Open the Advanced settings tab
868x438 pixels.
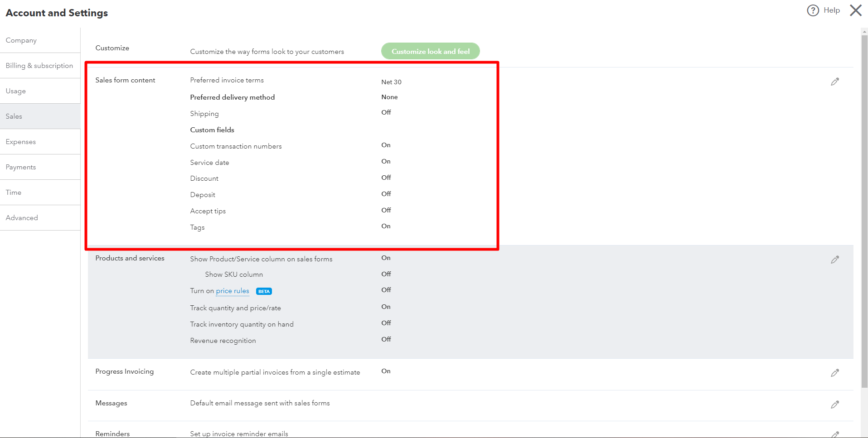[22, 218]
